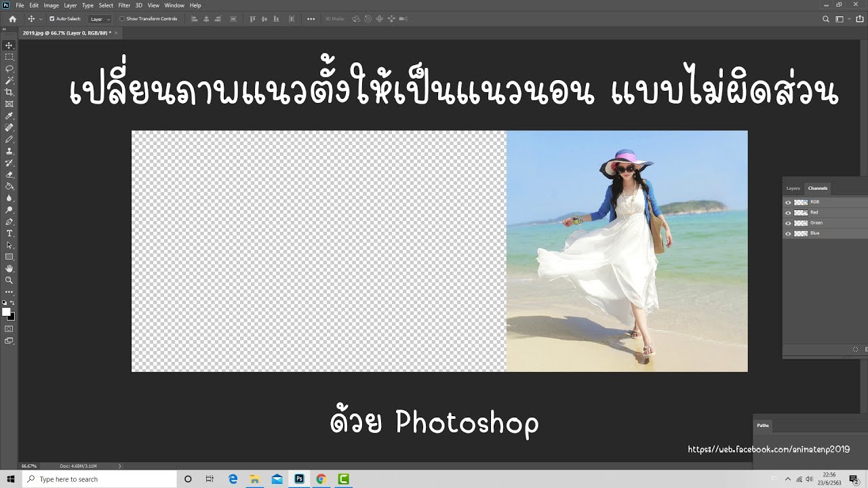Screen dimensions: 868x488
Task: Select the Clone Stamp tool
Action: pos(9,151)
